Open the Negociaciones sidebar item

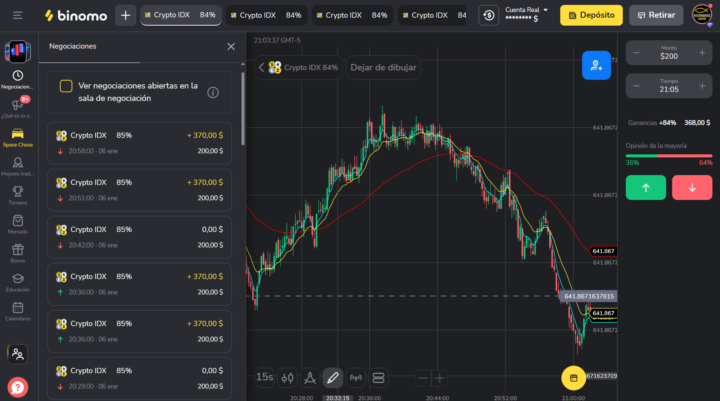(17, 79)
